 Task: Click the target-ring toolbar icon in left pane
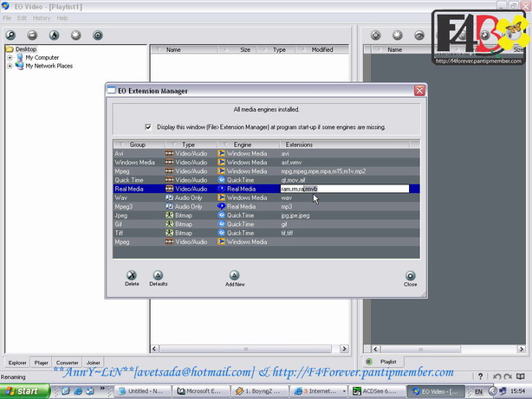tap(97, 35)
